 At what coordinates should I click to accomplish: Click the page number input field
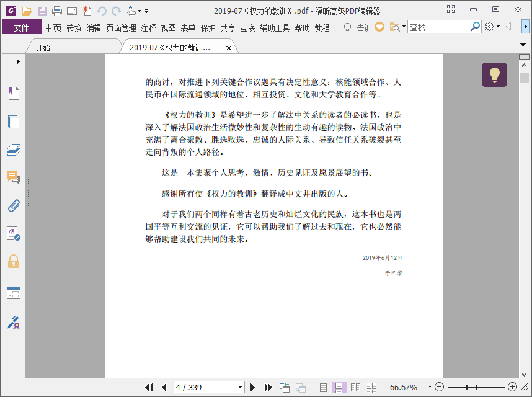tap(205, 388)
